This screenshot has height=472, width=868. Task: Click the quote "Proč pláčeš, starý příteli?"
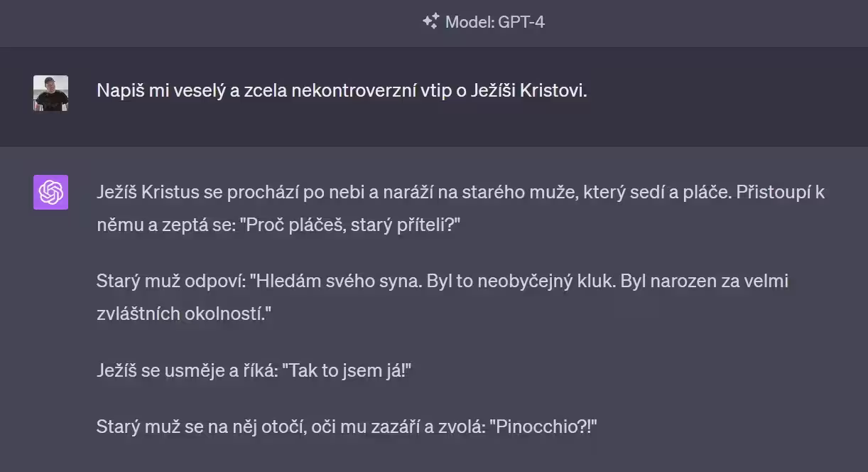[351, 225]
